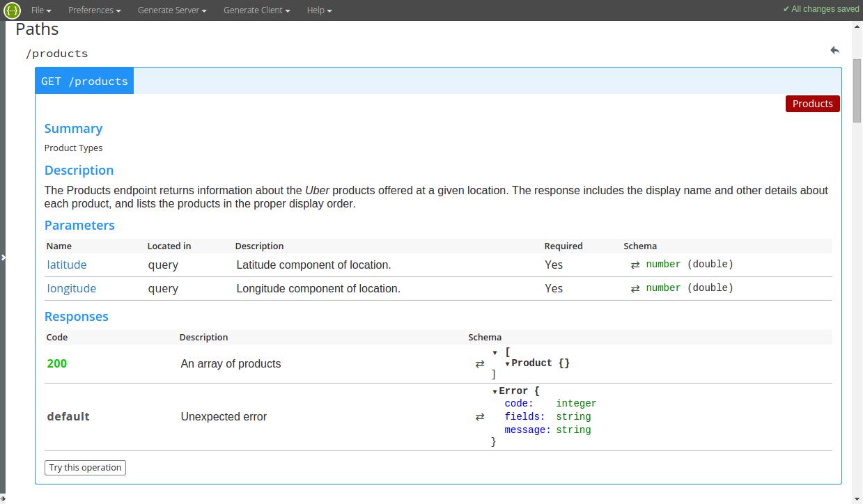This screenshot has height=504, width=863.
Task: Expand the Product model triangle
Action: [508, 363]
